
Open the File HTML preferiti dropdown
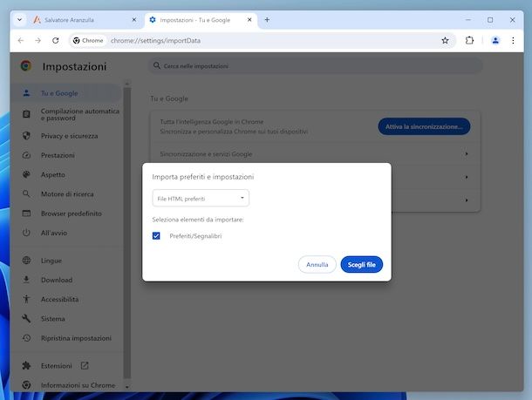click(201, 199)
